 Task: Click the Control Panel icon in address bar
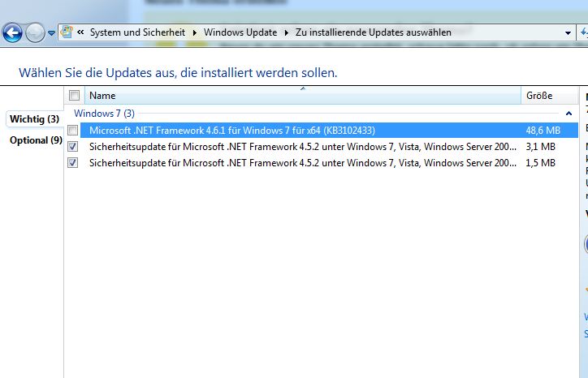[x=67, y=32]
